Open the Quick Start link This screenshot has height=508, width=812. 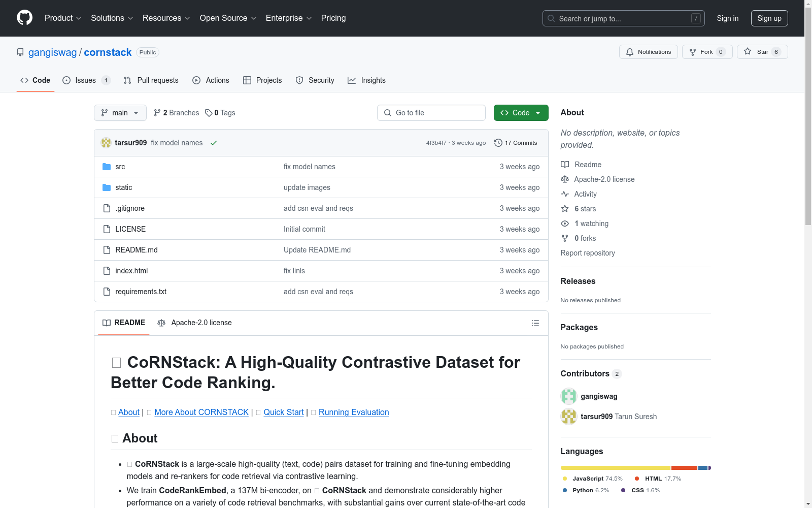point(283,412)
